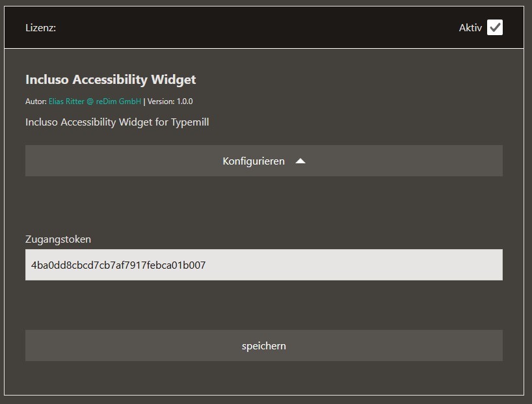Click the Zugangstoken field label

(58, 239)
